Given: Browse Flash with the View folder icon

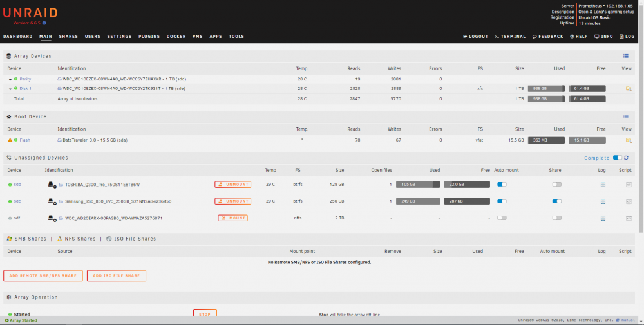Looking at the screenshot, I should pos(629,140).
